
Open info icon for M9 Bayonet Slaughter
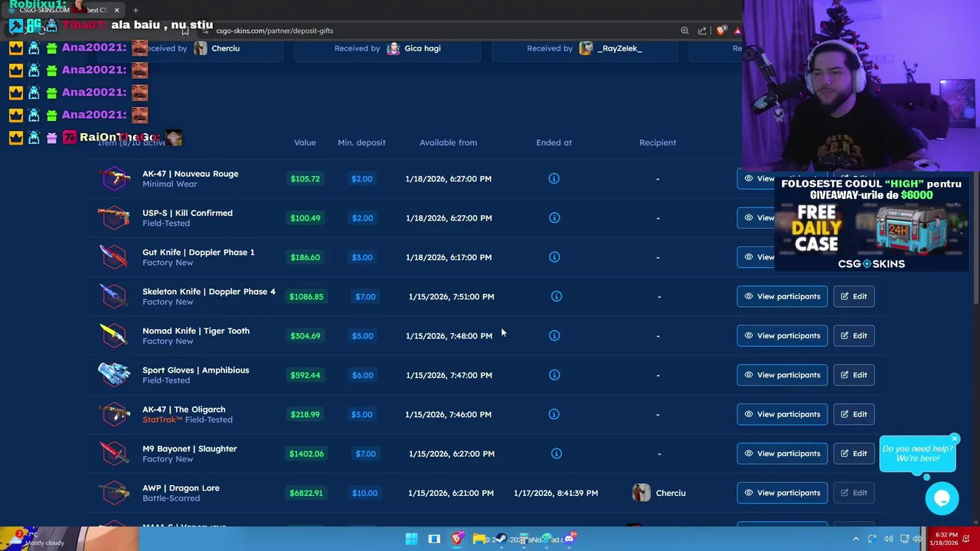557,453
